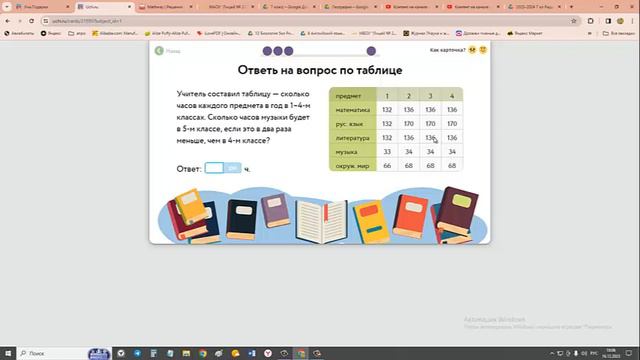Click the окруж. мир row label
This screenshot has height=360, width=640.
[x=352, y=166]
